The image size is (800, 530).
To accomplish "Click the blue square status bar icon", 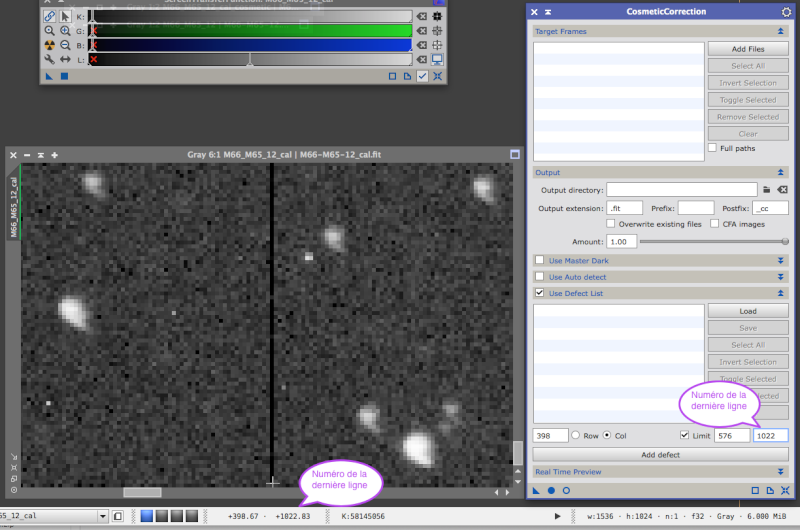I will coord(147,516).
